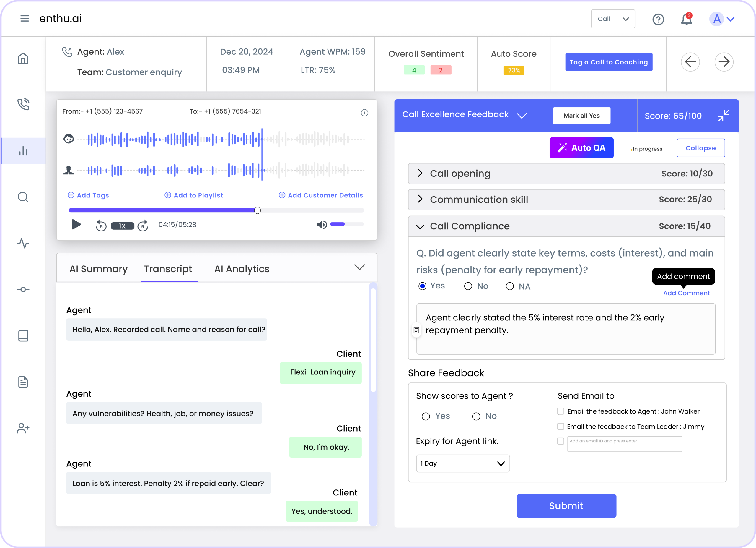Click the notification bell icon
The height and width of the screenshot is (548, 756).
pyautogui.click(x=686, y=19)
